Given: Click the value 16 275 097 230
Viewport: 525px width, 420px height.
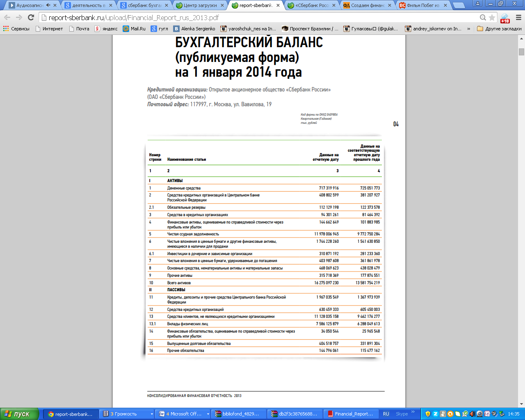Looking at the screenshot, I should [x=326, y=283].
